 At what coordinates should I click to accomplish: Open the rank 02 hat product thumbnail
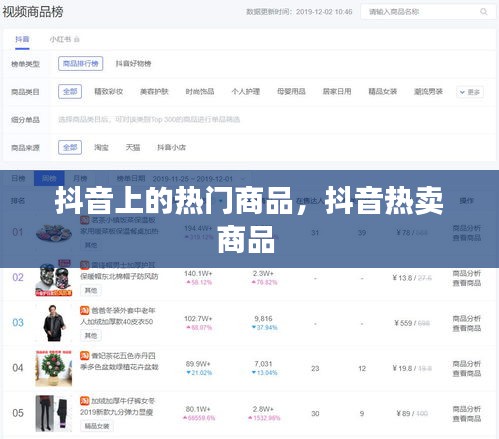tap(54, 278)
